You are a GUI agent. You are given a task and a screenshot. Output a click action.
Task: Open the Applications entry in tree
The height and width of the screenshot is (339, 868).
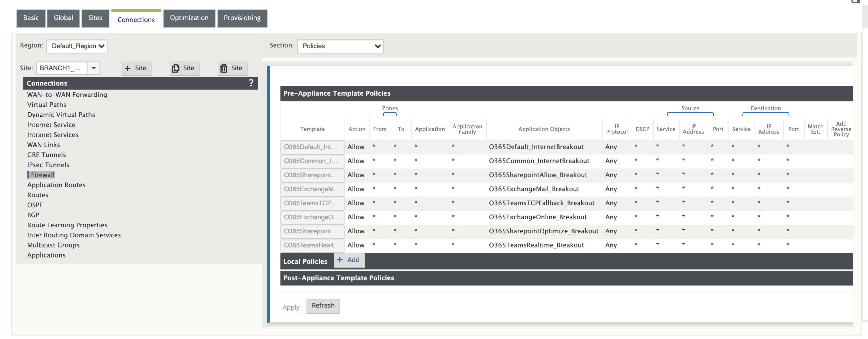click(46, 255)
